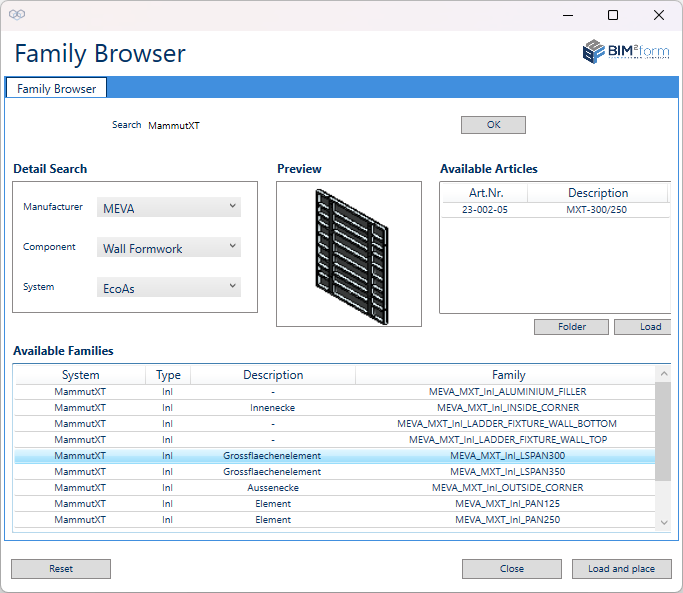Select the Family Browser tab
The height and width of the screenshot is (593, 683).
click(56, 88)
